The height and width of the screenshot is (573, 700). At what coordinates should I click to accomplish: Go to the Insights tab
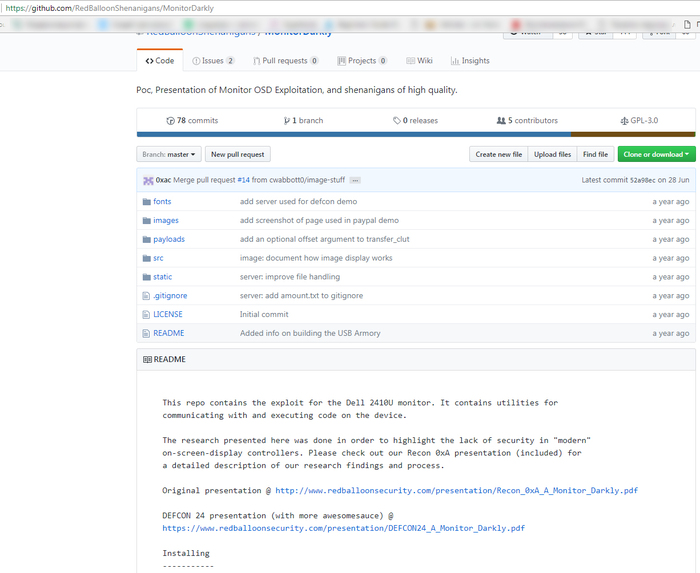[470, 61]
